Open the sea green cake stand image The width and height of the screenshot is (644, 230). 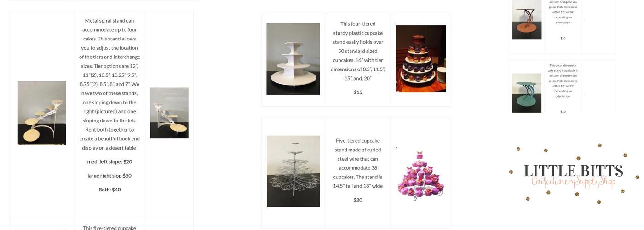coord(527,93)
